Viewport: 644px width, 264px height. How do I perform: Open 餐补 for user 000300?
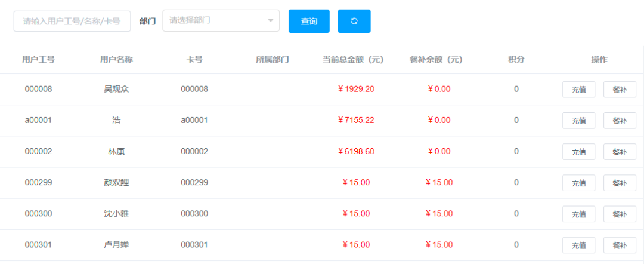coord(620,214)
